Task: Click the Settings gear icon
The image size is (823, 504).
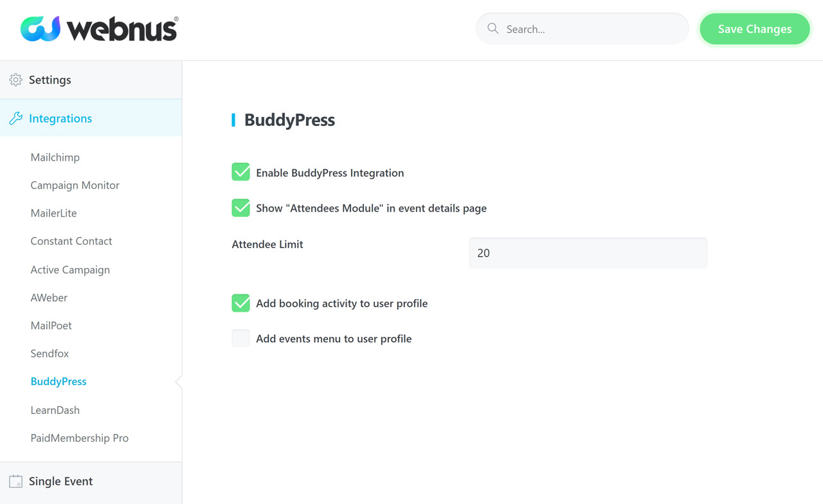Action: click(x=16, y=80)
